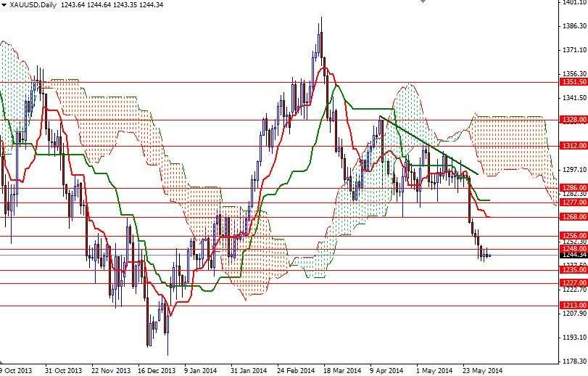The height and width of the screenshot is (376, 588).
Task: Click the 1207.90 price scale value
Action: (574, 313)
